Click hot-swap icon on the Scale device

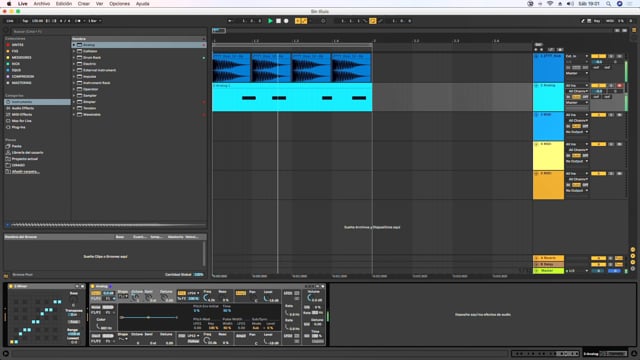point(76,287)
